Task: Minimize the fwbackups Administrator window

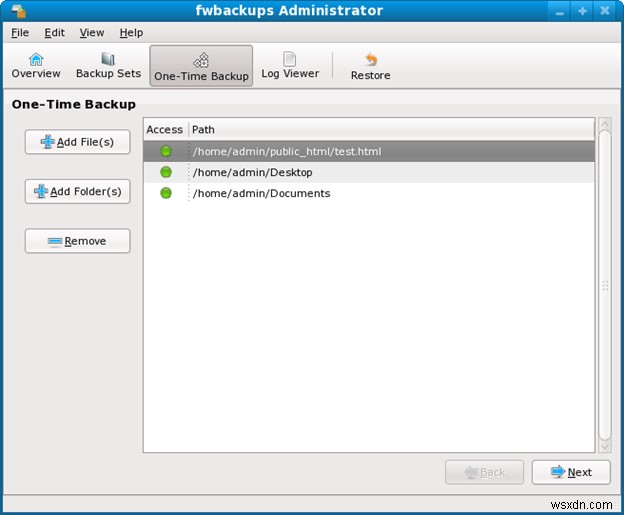Action: 560,11
